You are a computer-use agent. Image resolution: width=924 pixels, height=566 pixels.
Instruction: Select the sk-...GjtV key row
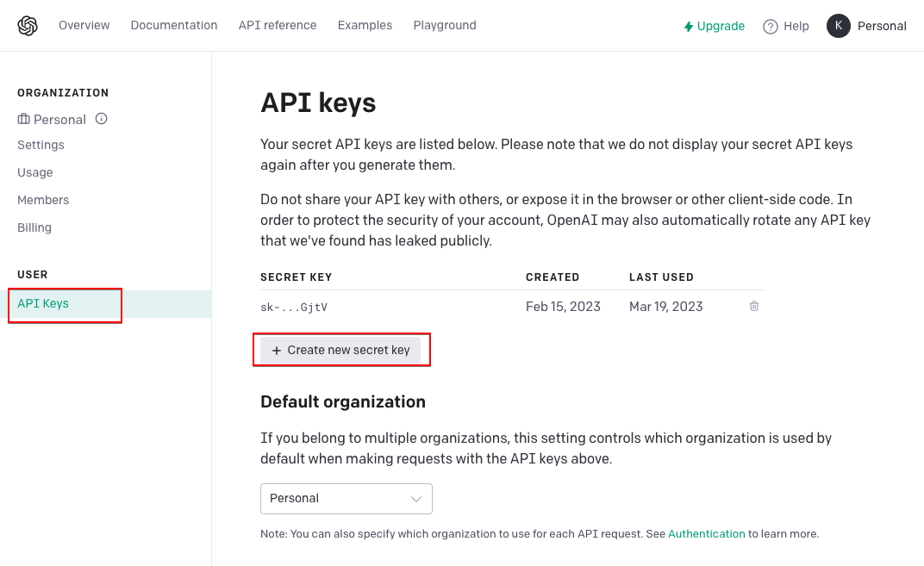pyautogui.click(x=513, y=307)
